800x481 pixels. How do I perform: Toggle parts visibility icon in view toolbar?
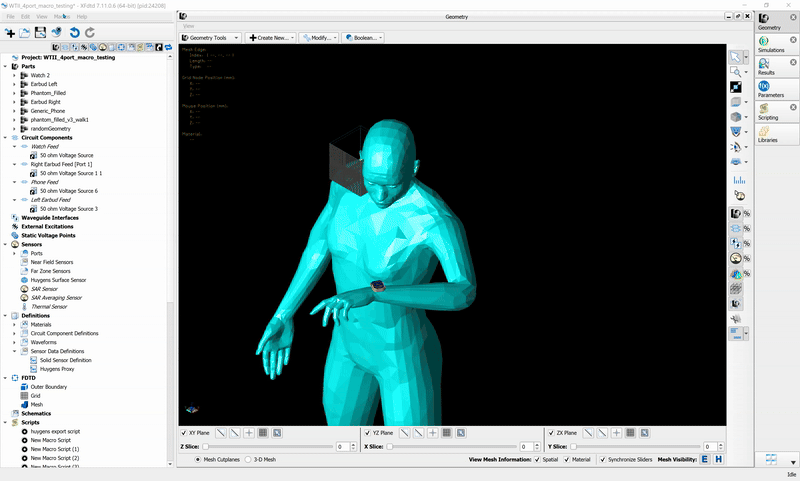point(735,214)
